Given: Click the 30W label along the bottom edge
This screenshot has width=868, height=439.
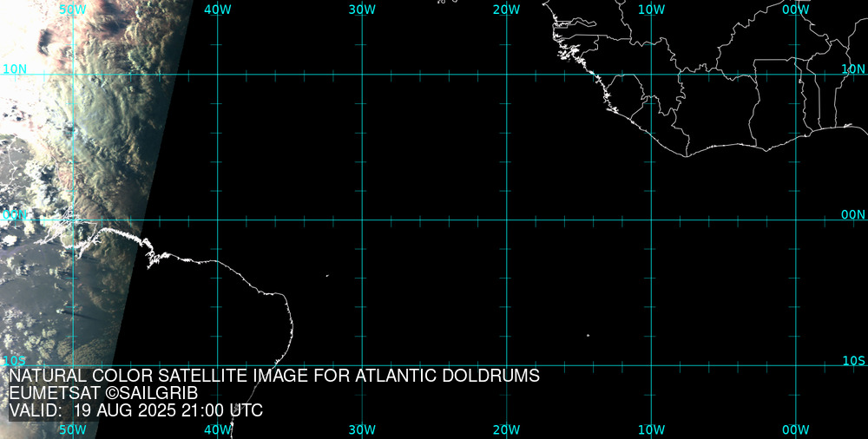Looking at the screenshot, I should [x=362, y=429].
